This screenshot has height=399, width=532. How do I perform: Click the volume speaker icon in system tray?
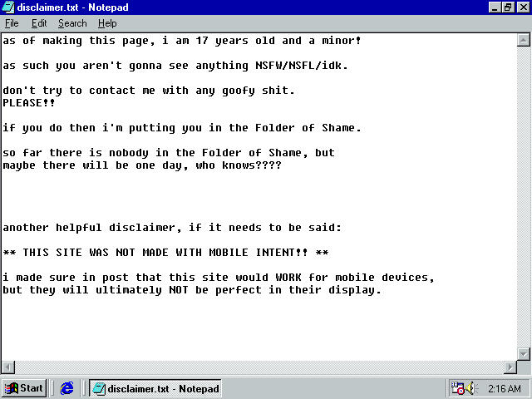[x=472, y=388]
